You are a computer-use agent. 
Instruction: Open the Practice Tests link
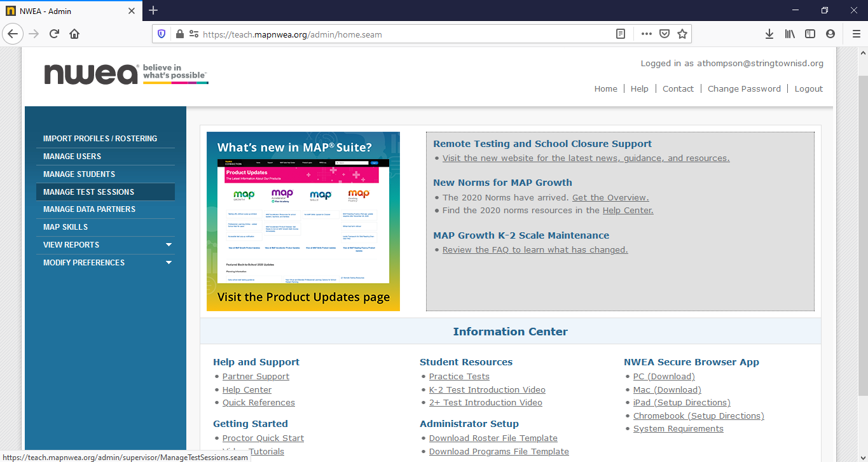[x=459, y=376]
